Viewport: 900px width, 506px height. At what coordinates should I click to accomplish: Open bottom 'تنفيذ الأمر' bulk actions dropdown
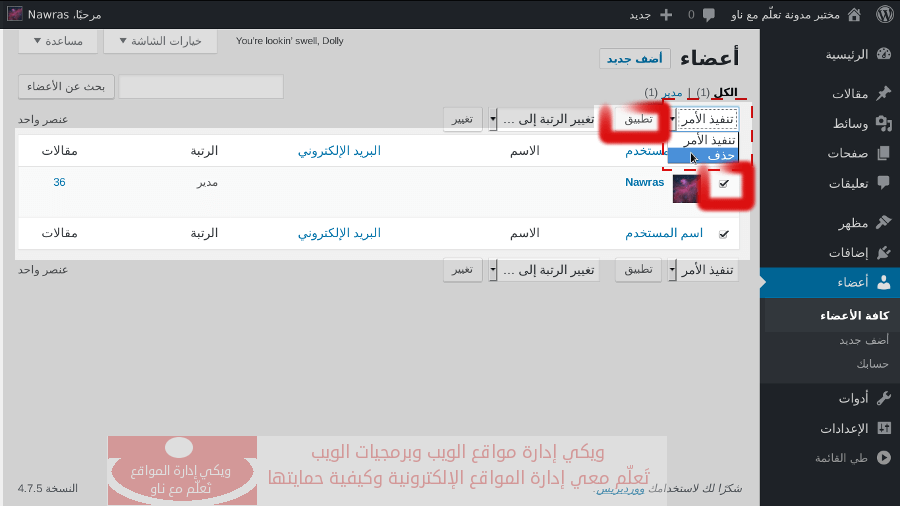pyautogui.click(x=706, y=270)
